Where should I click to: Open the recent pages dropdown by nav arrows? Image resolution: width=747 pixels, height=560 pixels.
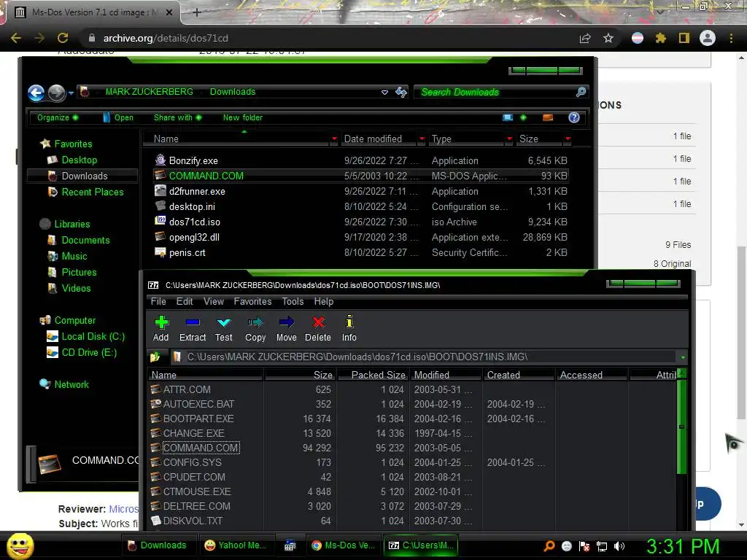tap(71, 93)
